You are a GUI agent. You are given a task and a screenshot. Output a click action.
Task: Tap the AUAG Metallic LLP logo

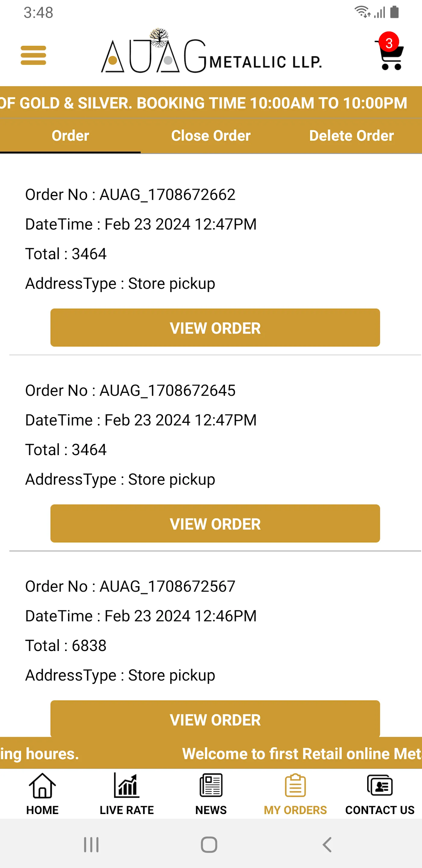tap(211, 51)
